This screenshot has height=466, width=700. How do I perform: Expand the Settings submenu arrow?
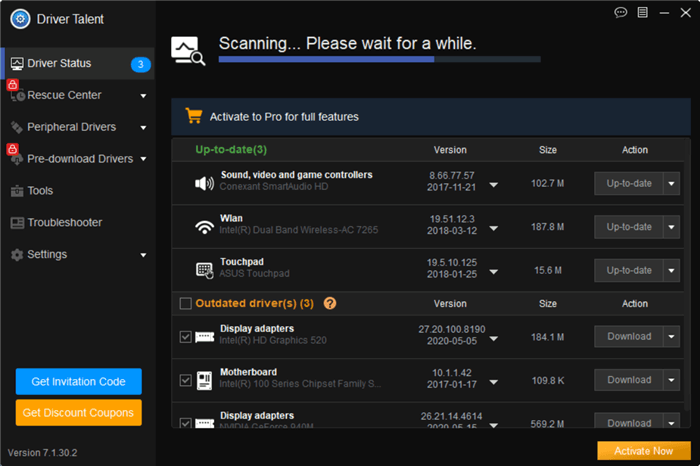[143, 255]
